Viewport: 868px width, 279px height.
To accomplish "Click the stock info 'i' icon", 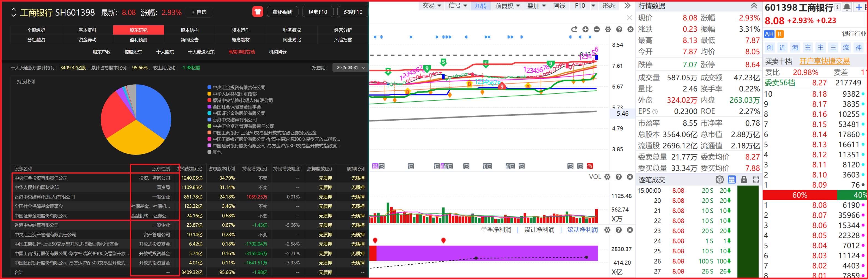I will point(837,7).
